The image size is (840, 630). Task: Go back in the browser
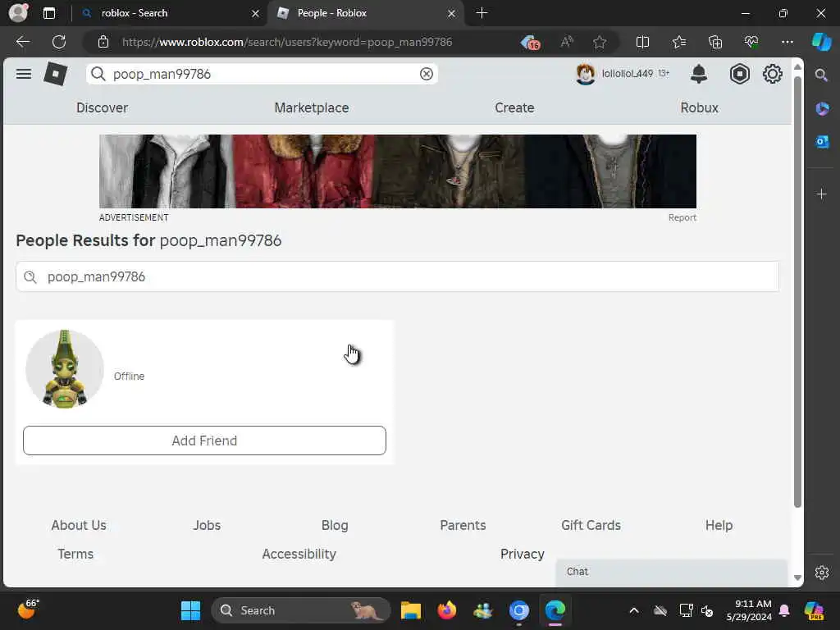23,42
